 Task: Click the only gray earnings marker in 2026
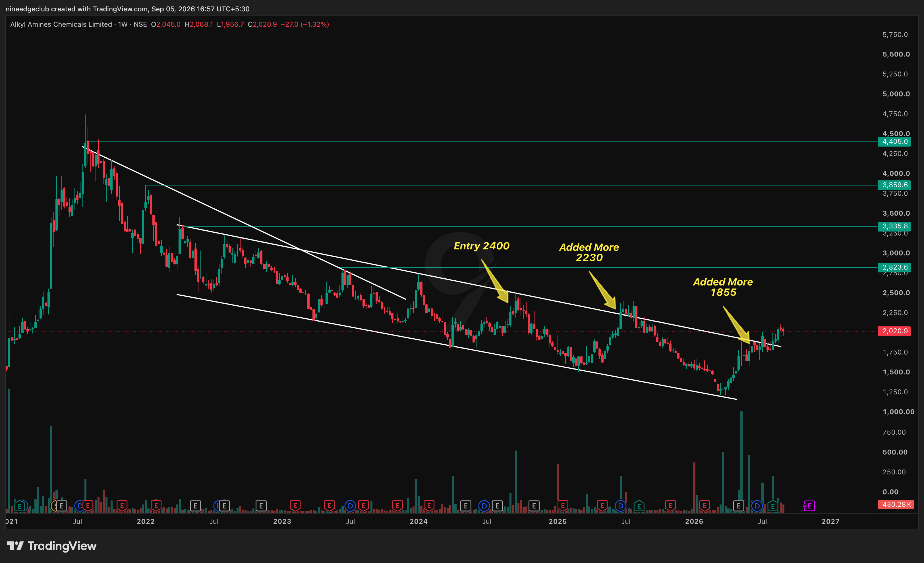(739, 506)
